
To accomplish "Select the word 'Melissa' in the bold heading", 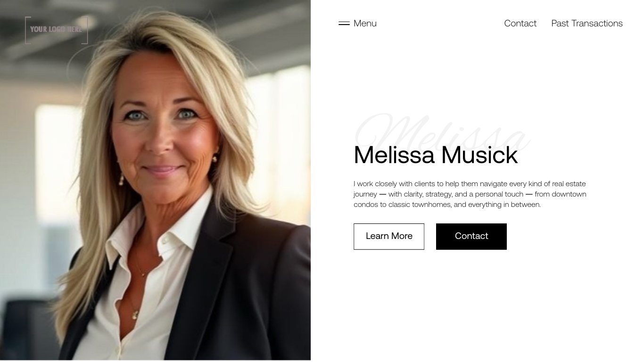I will pyautogui.click(x=394, y=155).
